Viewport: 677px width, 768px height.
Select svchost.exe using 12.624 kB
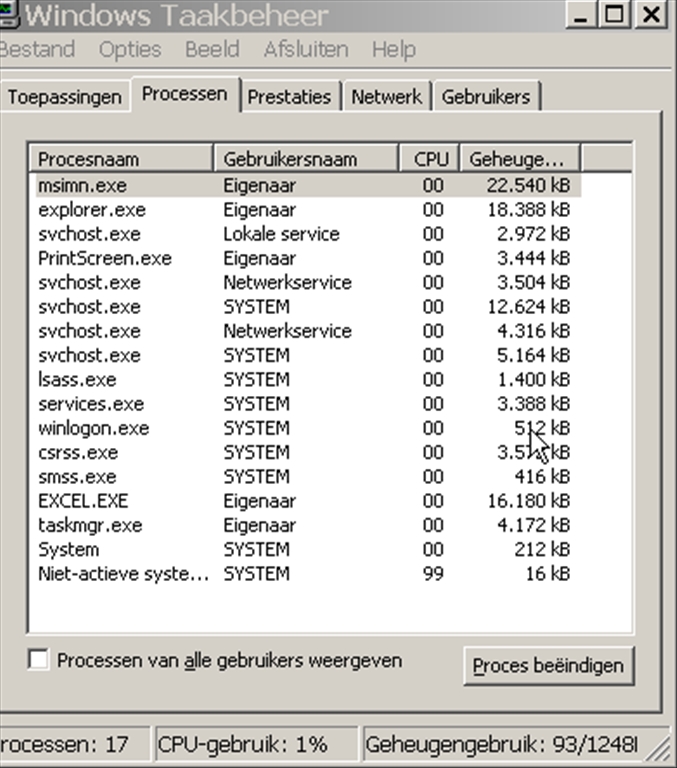(308, 307)
